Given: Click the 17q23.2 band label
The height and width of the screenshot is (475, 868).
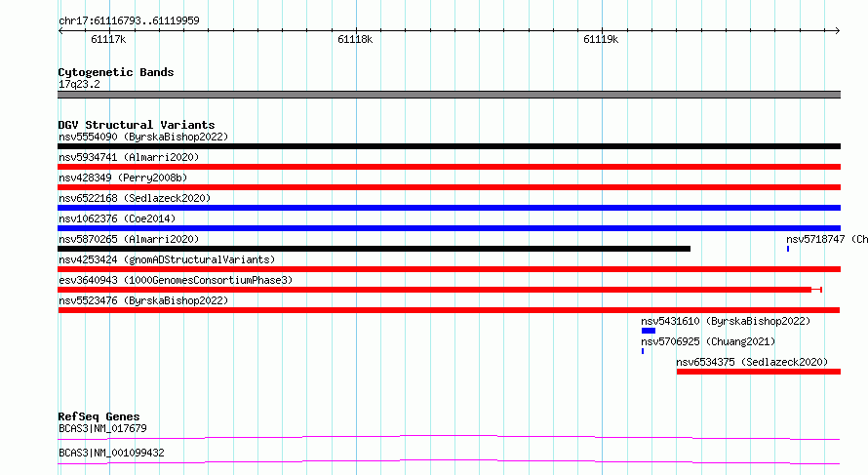Looking at the screenshot, I should coord(79,84).
